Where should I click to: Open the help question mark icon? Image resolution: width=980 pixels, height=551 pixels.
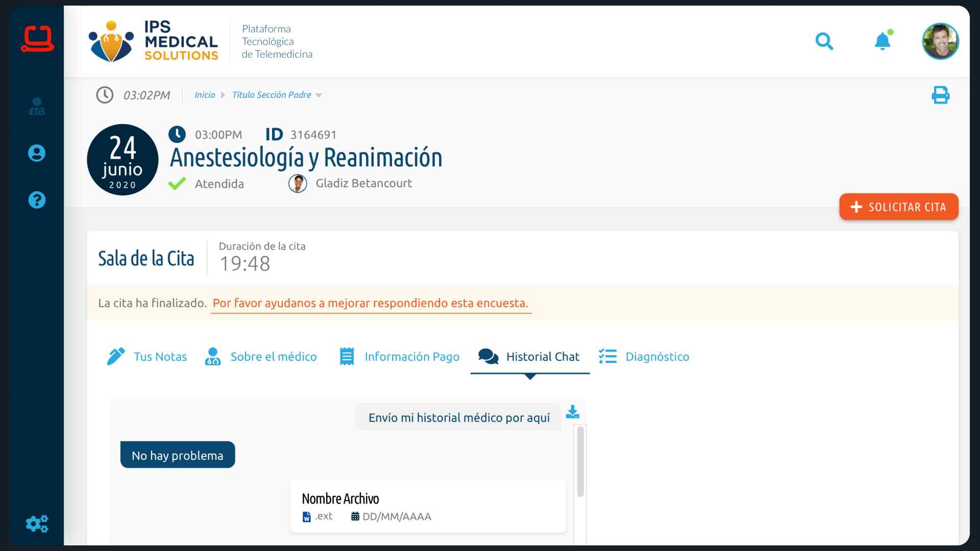click(37, 200)
